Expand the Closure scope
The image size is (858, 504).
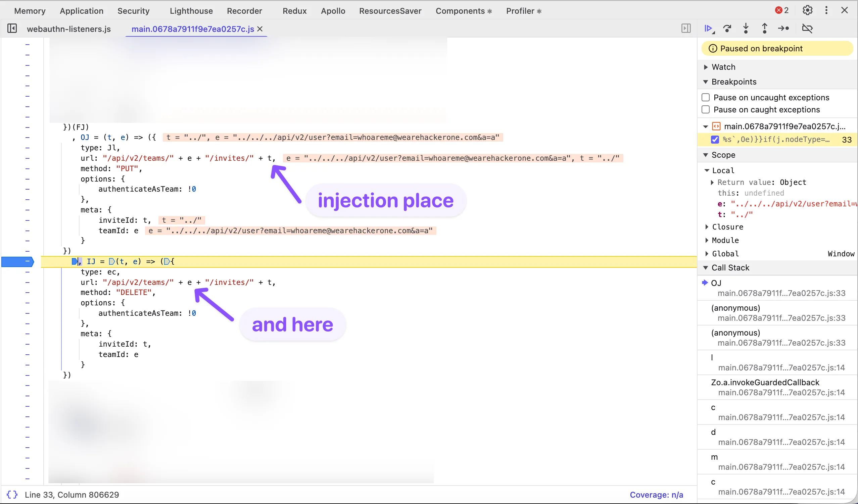(x=707, y=226)
